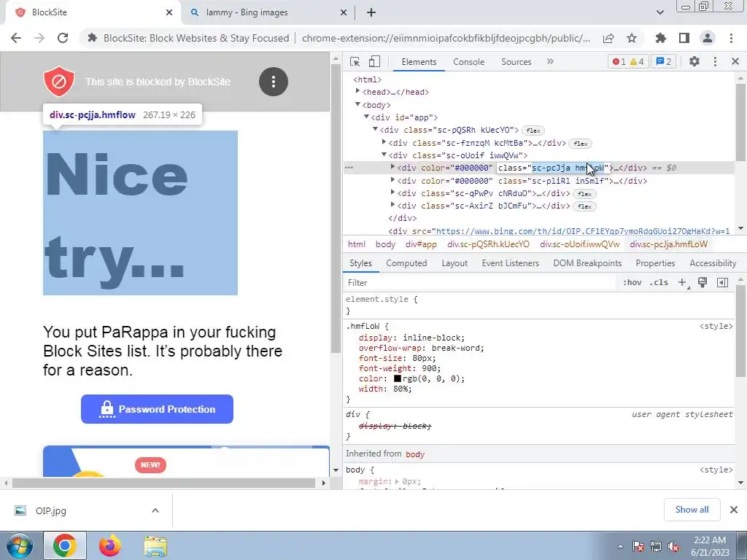Viewport: 747px width, 560px height.
Task: Open the Properties tab
Action: coord(655,263)
